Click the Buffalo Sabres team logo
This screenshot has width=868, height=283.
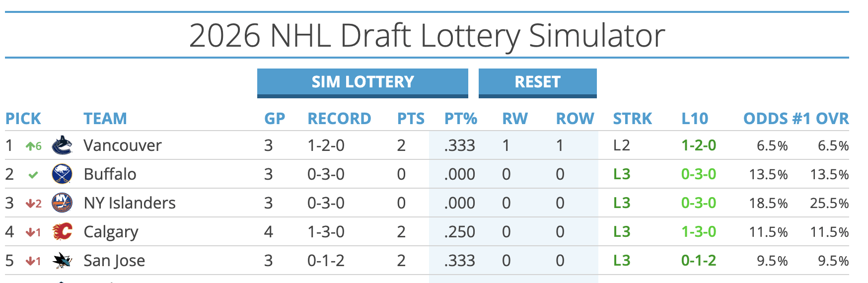click(x=62, y=174)
